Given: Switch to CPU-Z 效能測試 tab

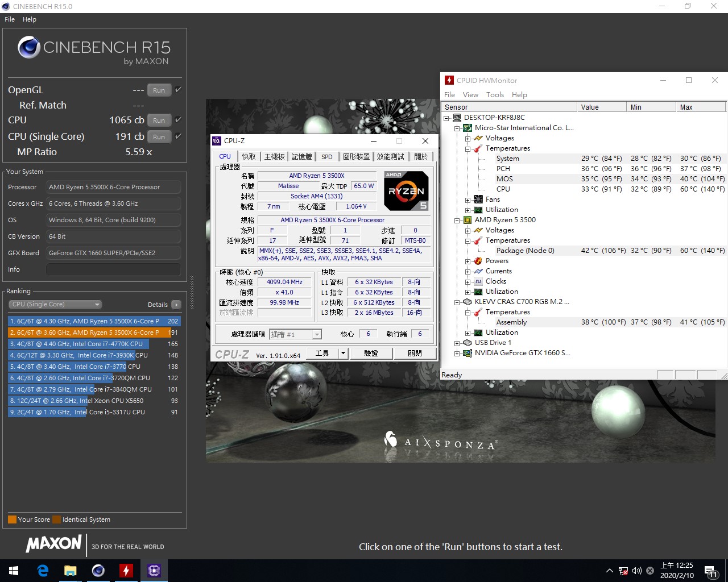Looking at the screenshot, I should (390, 156).
